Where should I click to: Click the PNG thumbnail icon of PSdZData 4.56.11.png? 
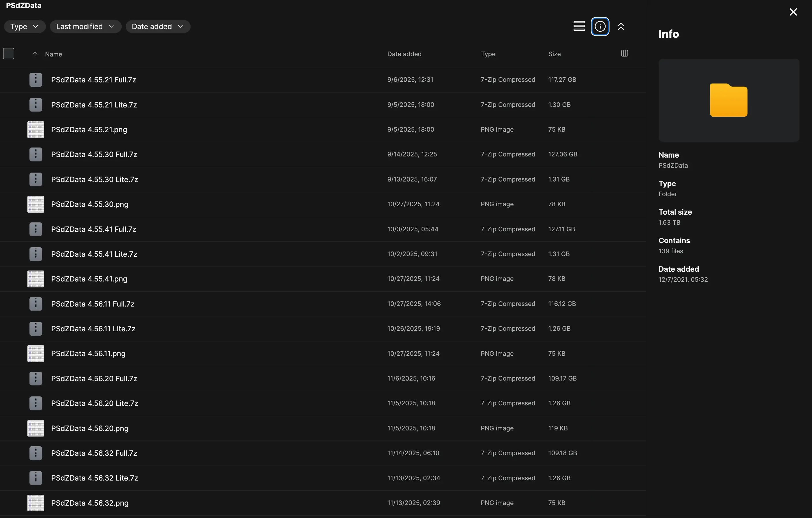pyautogui.click(x=35, y=353)
